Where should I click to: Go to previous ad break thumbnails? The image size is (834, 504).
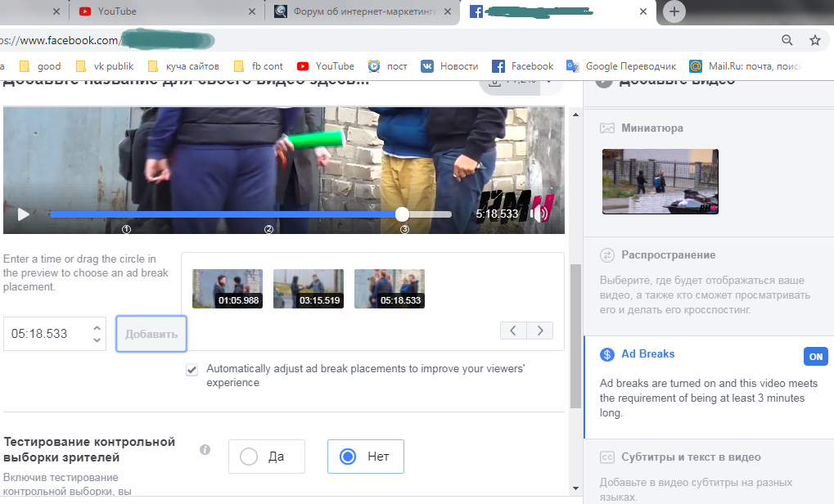(513, 331)
